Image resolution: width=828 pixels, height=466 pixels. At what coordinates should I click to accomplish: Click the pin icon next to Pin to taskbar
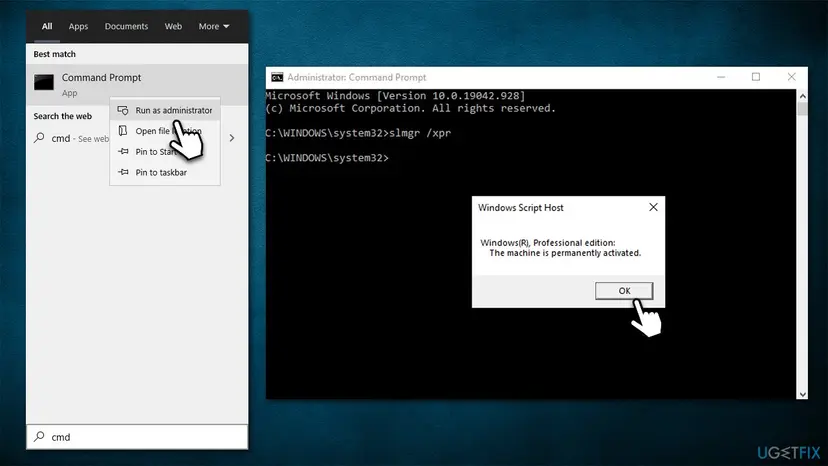(123, 172)
